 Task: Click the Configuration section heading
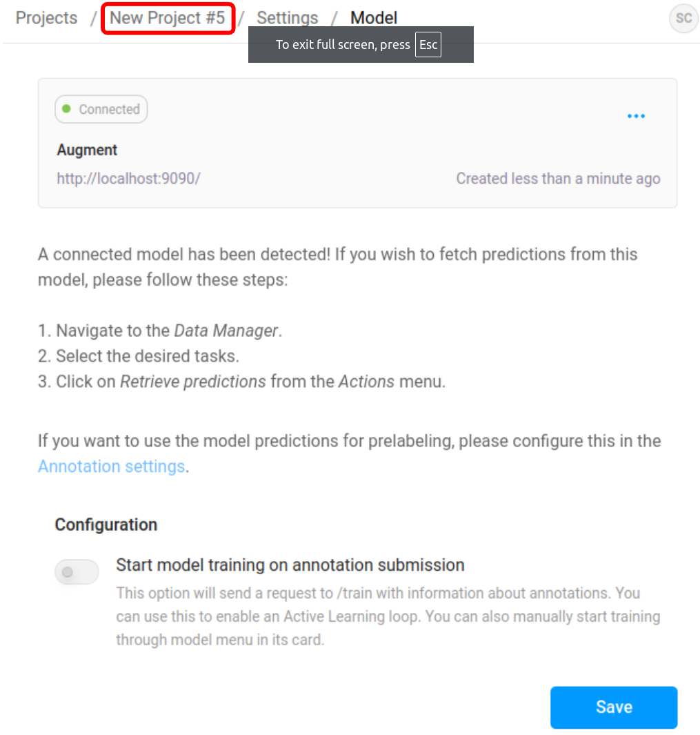106,525
